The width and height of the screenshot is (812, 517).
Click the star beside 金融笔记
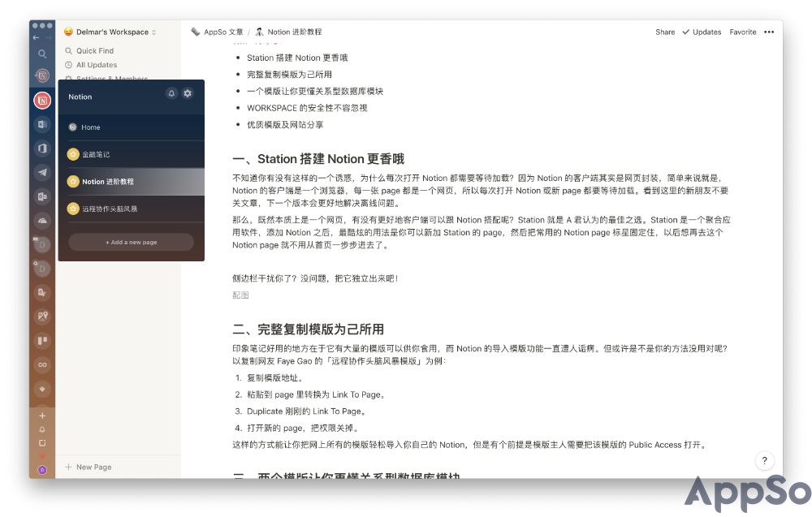[x=73, y=154]
